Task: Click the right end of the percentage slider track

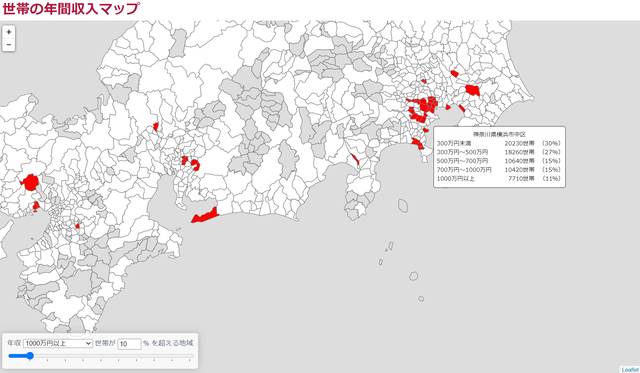Action: 191,356
